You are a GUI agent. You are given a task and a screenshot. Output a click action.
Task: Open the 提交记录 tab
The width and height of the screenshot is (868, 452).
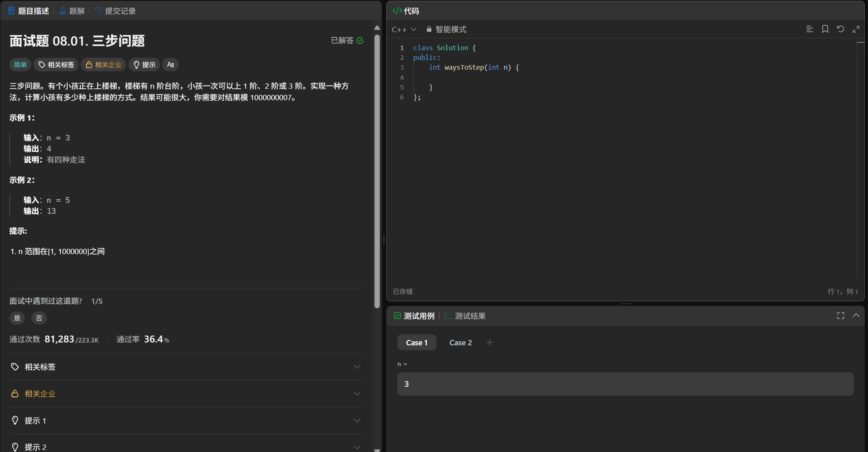tap(115, 11)
